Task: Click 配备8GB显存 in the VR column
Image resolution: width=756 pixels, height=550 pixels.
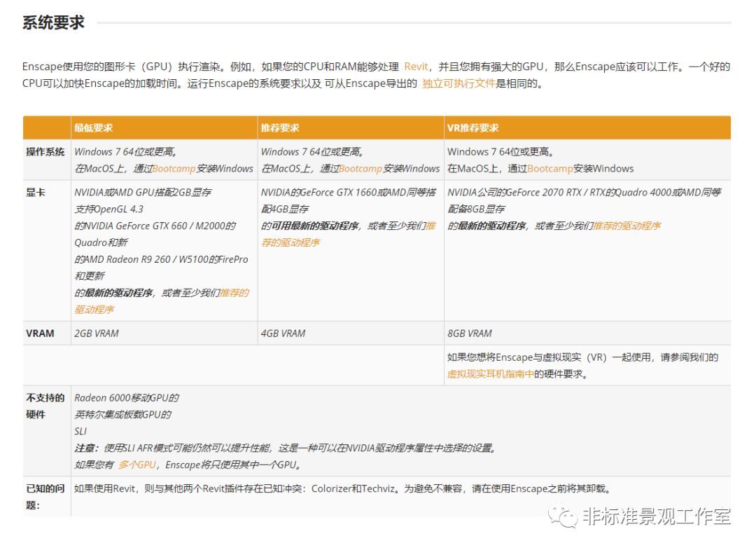Action: 477,209
